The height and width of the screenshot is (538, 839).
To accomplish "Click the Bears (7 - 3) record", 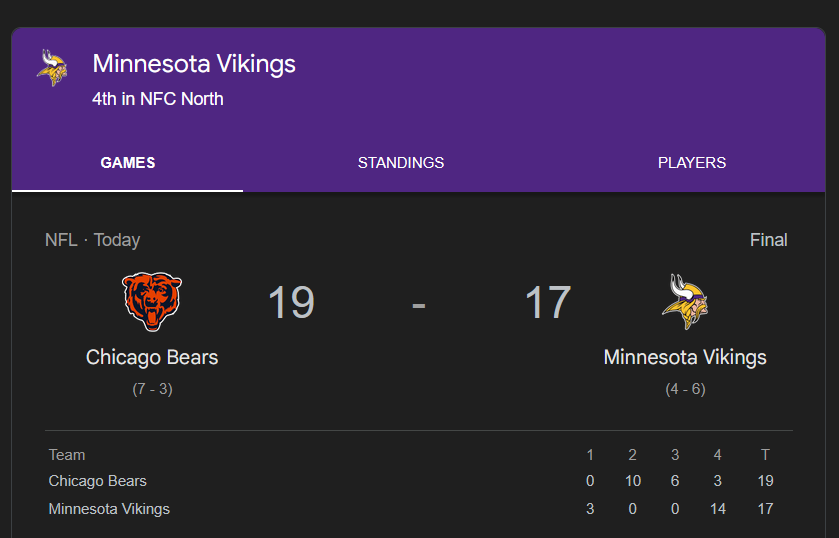I will pyautogui.click(x=152, y=389).
